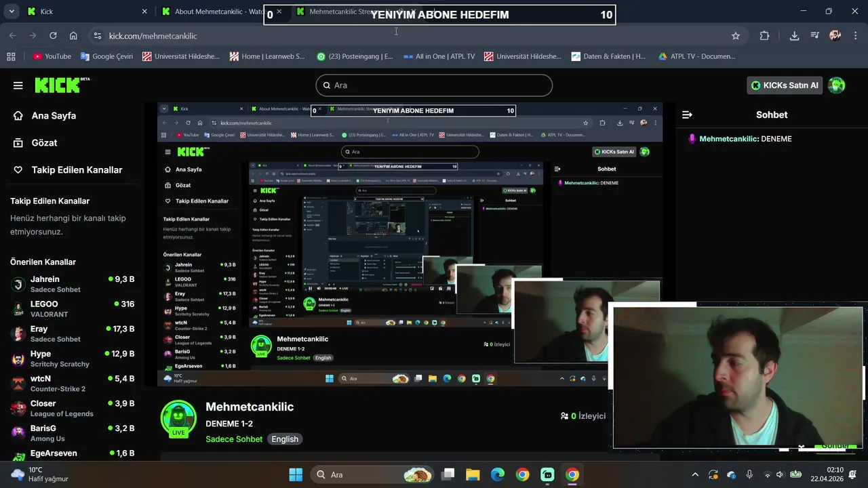Screen dimensions: 868x488
Task: Reload the kick.com page
Action: click(x=53, y=36)
